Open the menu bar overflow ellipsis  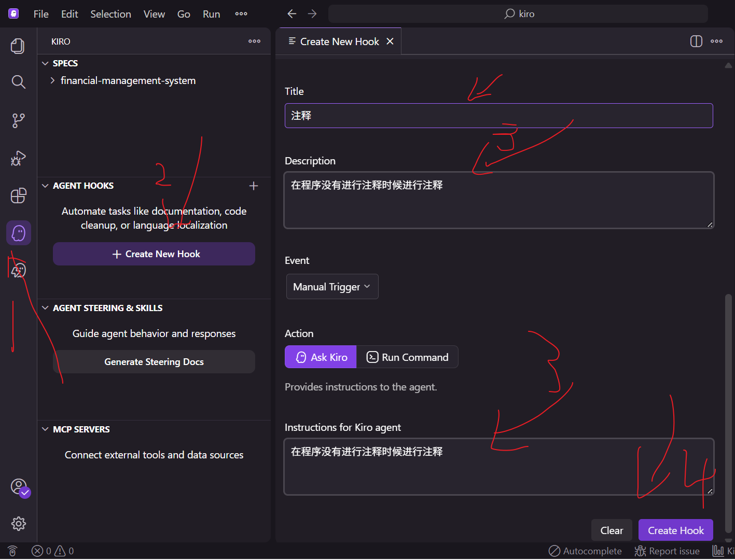[241, 13]
